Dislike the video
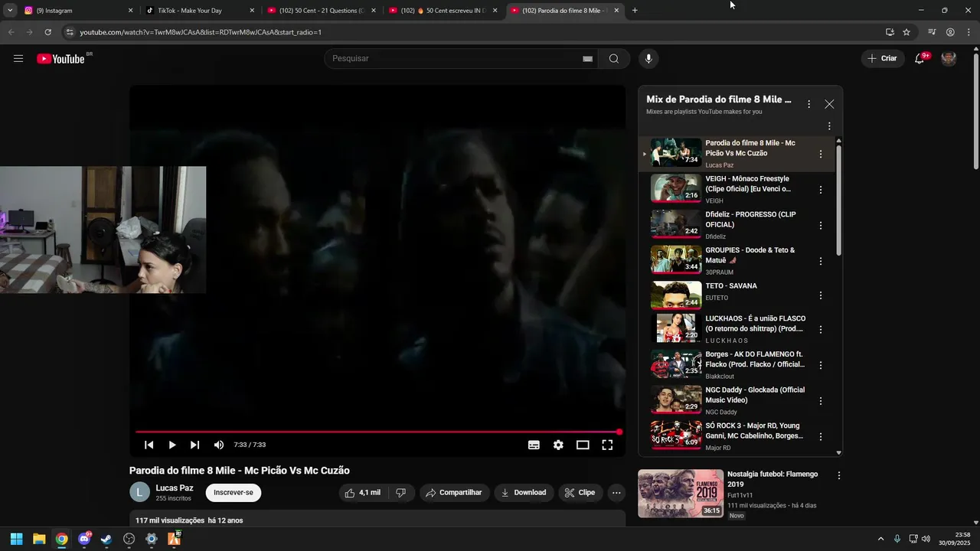 coord(401,493)
